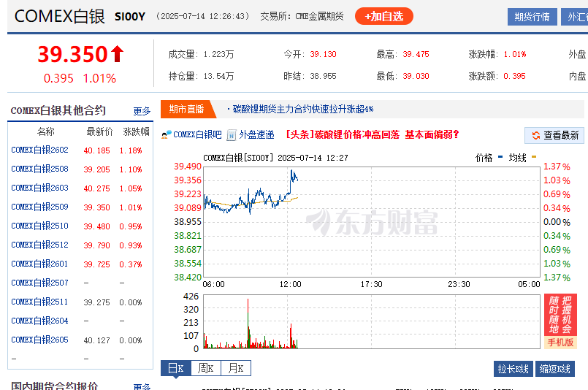This screenshot has width=588, height=390.
Task: Click the SI00Y ticker code in header
Action: pyautogui.click(x=130, y=17)
